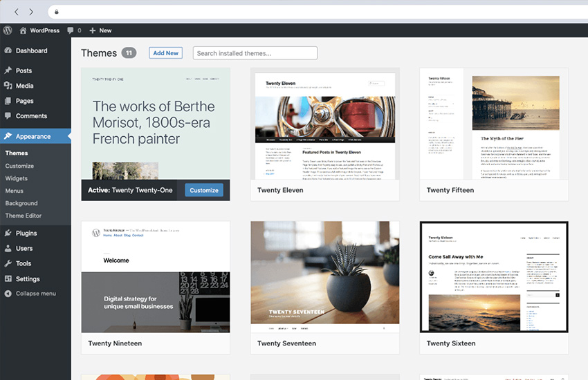Click the blue Customize button on active theme
This screenshot has width=588, height=380.
pyautogui.click(x=204, y=190)
